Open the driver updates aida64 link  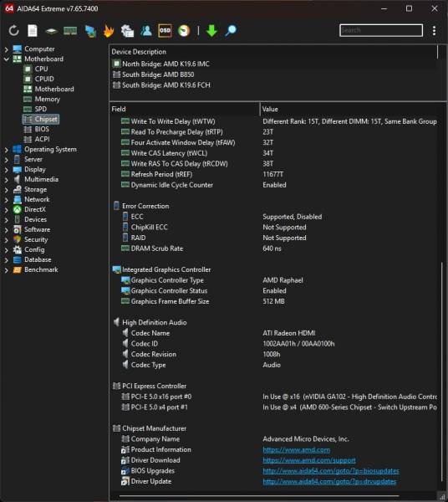(329, 482)
